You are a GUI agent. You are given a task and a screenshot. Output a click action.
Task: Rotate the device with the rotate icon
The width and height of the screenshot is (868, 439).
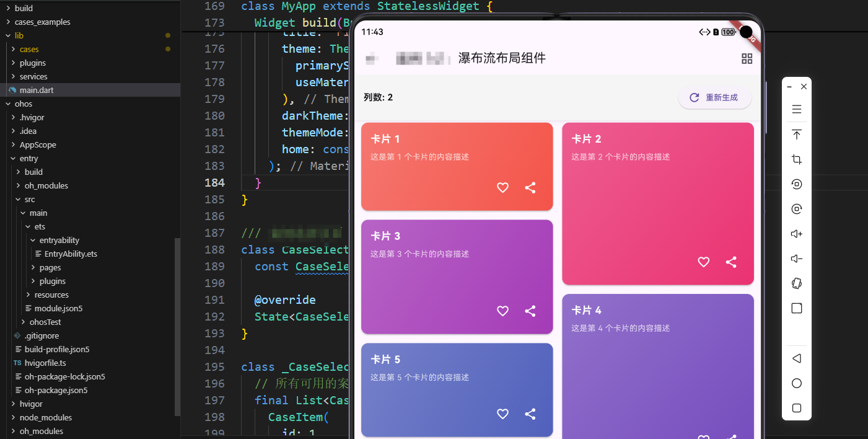coord(796,184)
